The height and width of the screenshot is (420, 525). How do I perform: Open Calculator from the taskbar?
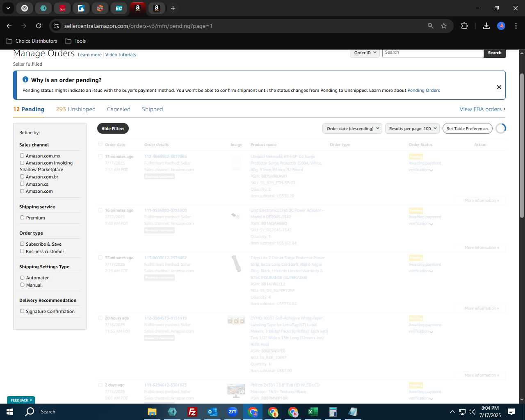(x=333, y=412)
